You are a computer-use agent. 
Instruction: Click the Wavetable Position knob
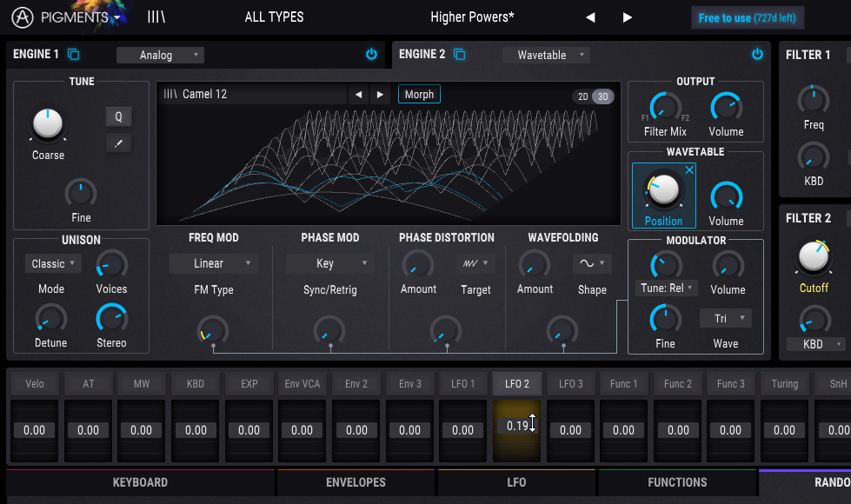click(663, 190)
